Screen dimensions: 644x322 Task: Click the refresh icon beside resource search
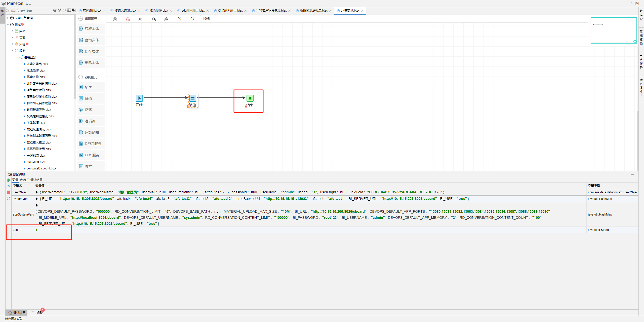[64, 11]
